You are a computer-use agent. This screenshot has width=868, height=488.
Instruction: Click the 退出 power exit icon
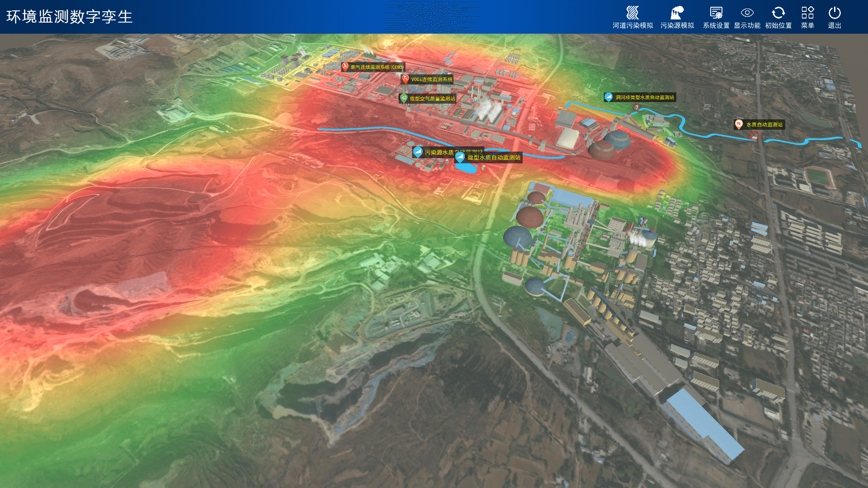click(835, 13)
